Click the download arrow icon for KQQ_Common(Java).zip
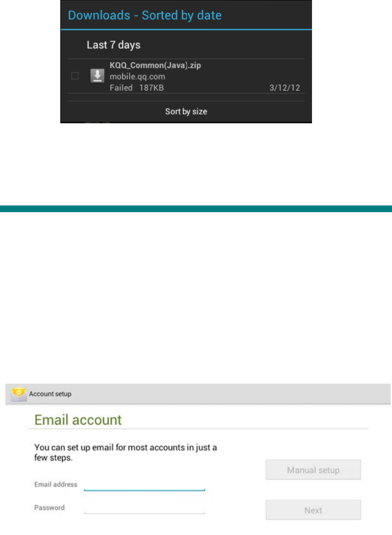The image size is (392, 535). [97, 76]
